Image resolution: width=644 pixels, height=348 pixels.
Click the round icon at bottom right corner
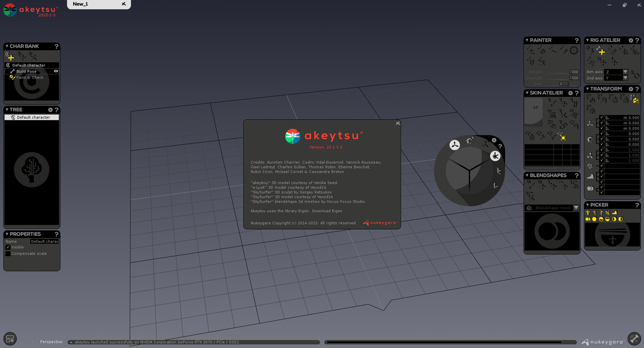coord(634,339)
